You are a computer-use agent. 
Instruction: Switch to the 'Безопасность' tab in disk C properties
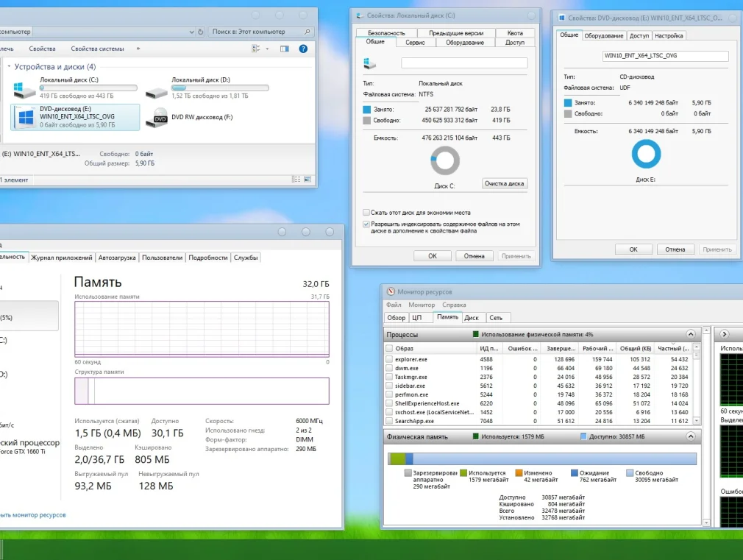point(386,33)
